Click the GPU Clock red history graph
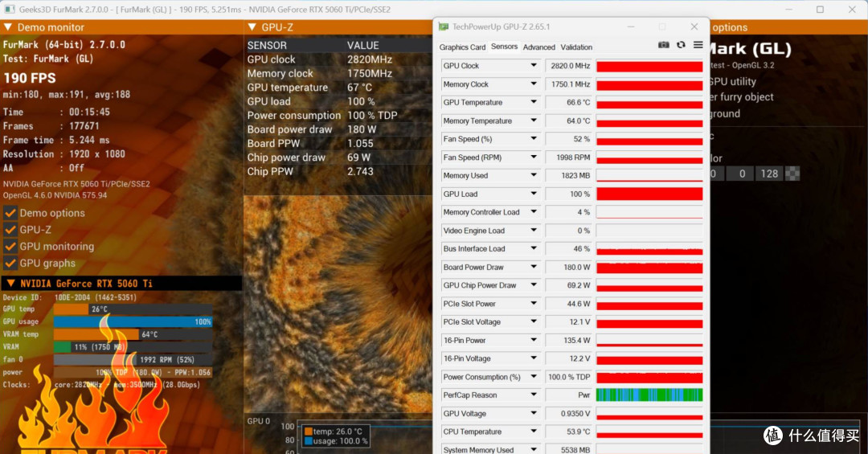 tap(649, 66)
